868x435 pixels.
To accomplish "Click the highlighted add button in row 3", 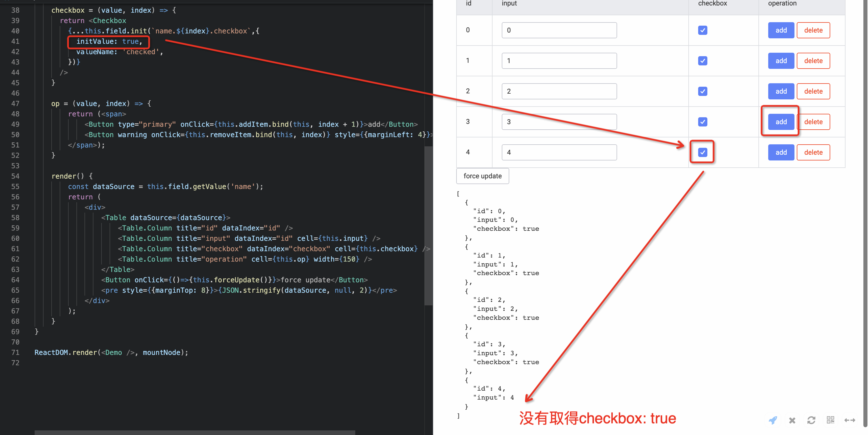I will (781, 122).
